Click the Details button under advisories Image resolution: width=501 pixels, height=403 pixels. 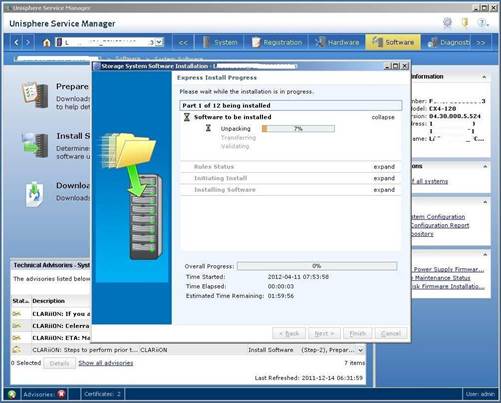[x=59, y=363]
